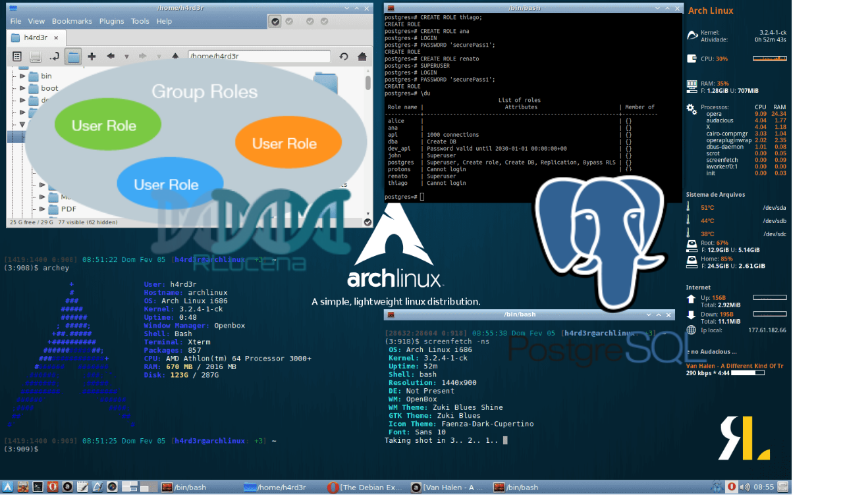Toggle panel 2 checkmark in the file manager menubar

pos(289,22)
